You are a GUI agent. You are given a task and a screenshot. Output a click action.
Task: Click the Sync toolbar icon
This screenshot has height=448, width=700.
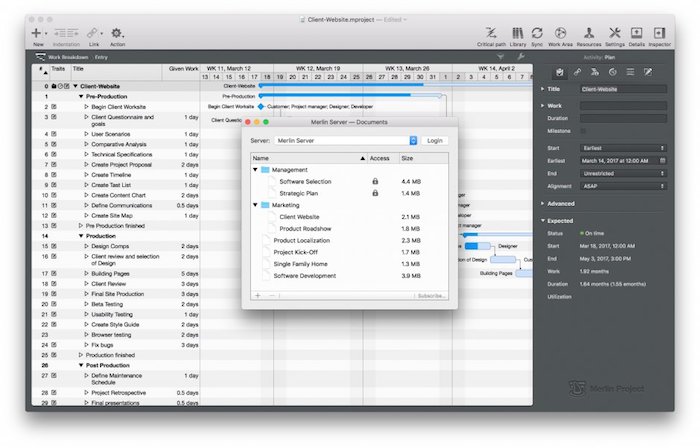(537, 33)
